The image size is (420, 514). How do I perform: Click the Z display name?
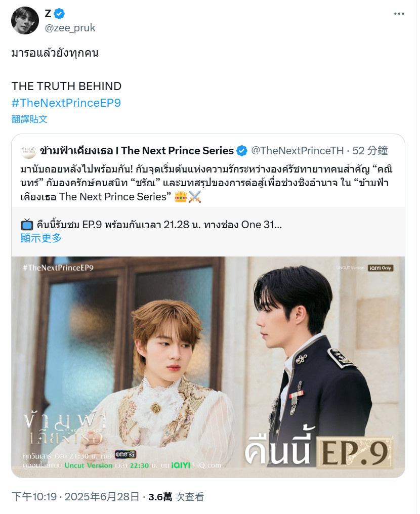click(x=48, y=14)
